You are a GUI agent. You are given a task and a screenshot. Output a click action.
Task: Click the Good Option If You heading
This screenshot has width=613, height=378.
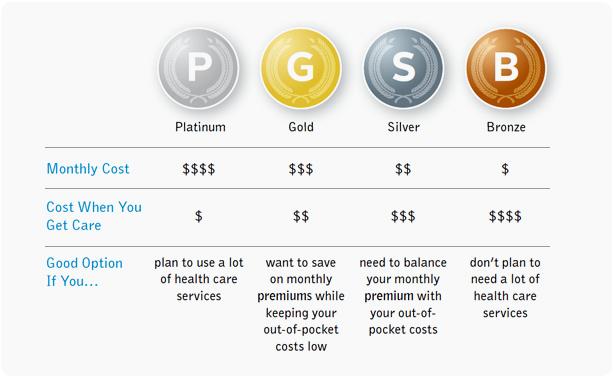(x=84, y=272)
